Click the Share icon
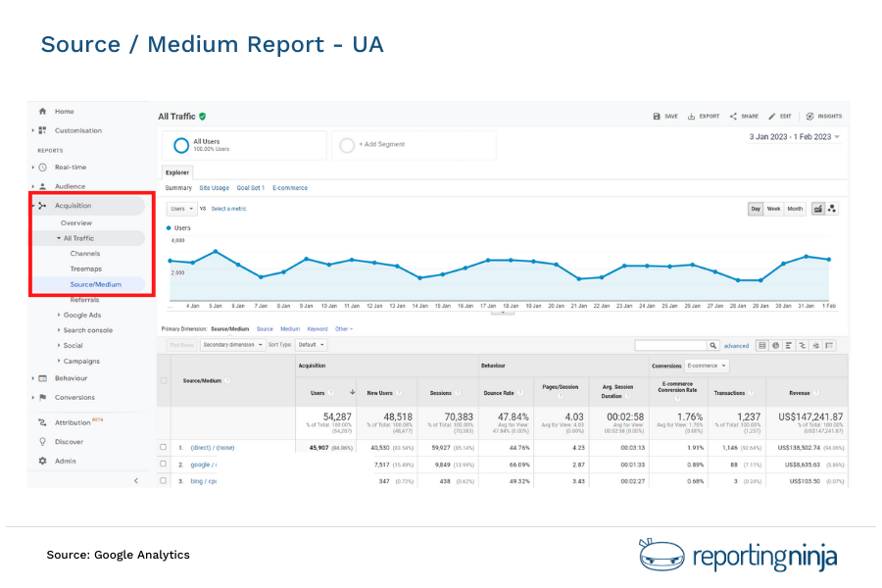 point(733,117)
